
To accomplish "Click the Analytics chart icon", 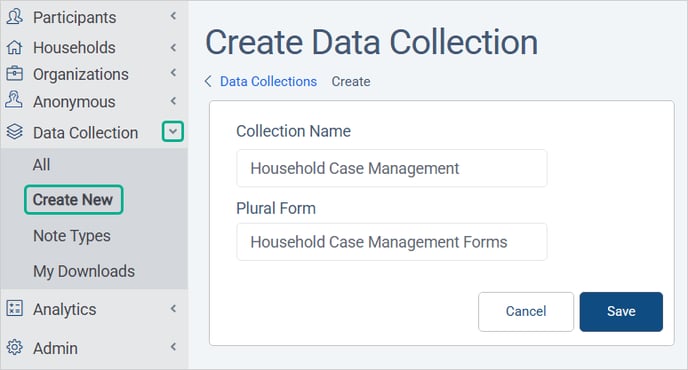I will point(14,309).
